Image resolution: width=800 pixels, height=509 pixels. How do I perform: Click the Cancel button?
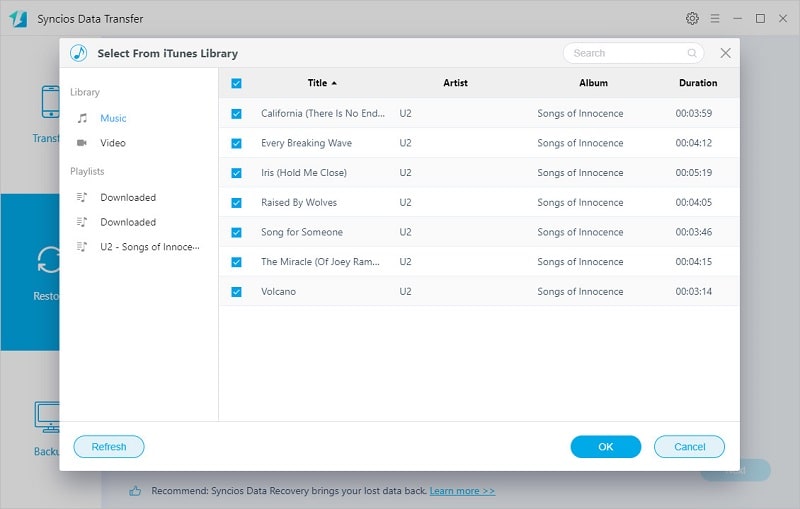[x=689, y=447]
